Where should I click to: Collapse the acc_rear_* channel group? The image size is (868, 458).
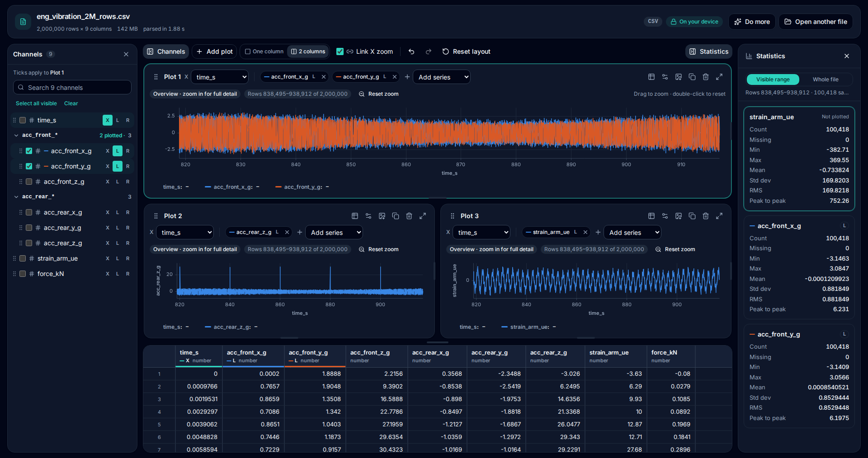[x=16, y=196]
